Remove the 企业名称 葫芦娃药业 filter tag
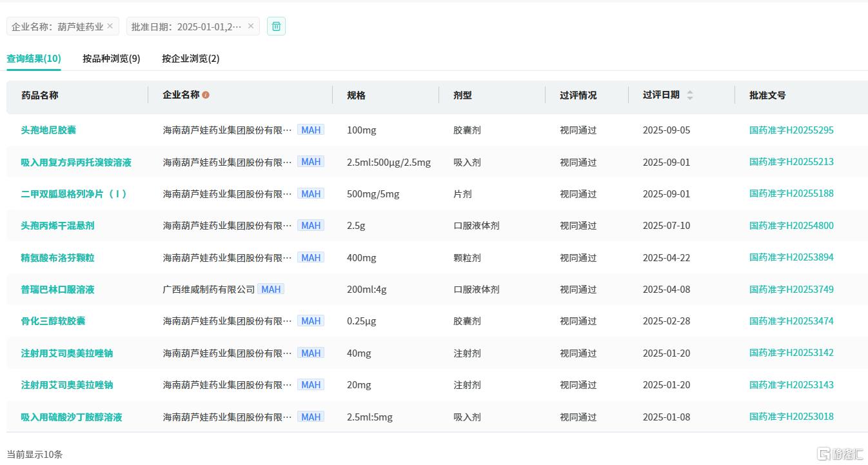Image resolution: width=868 pixels, height=465 pixels. pos(110,26)
